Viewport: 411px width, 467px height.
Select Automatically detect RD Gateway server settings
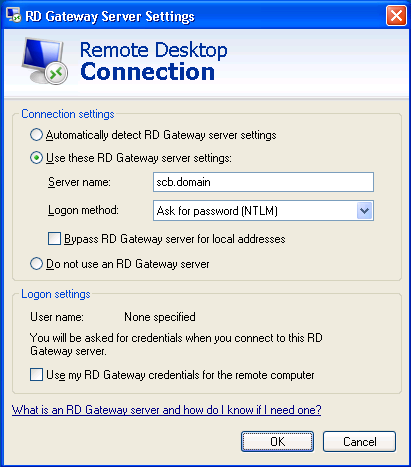(36, 135)
